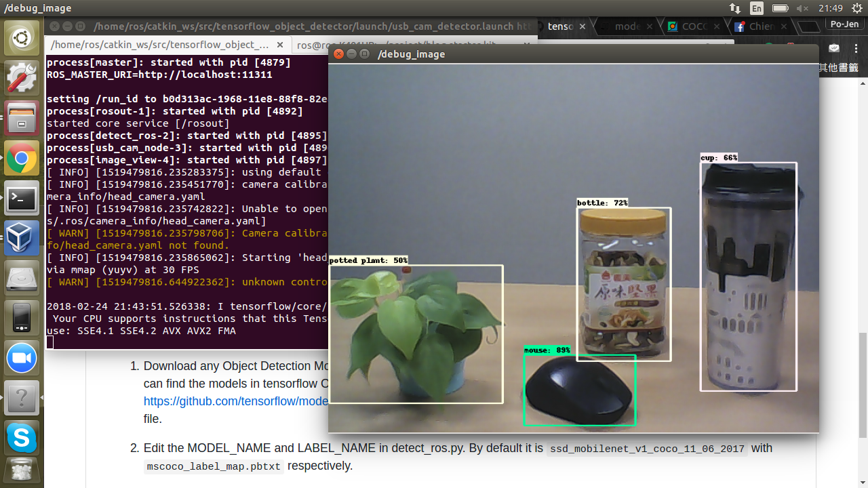
Task: Open the unknown application question mark icon
Action: [x=22, y=399]
